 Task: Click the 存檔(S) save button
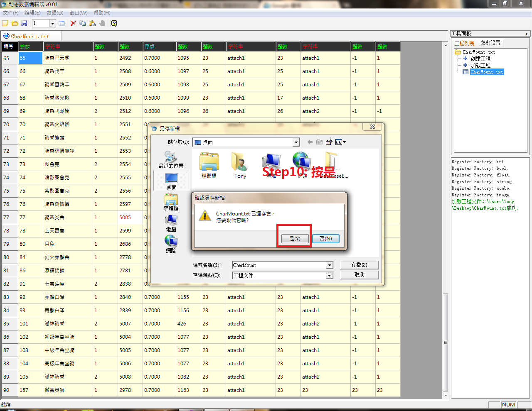(360, 264)
